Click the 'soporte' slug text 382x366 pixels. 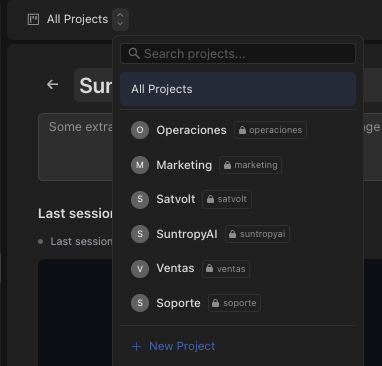tap(240, 303)
